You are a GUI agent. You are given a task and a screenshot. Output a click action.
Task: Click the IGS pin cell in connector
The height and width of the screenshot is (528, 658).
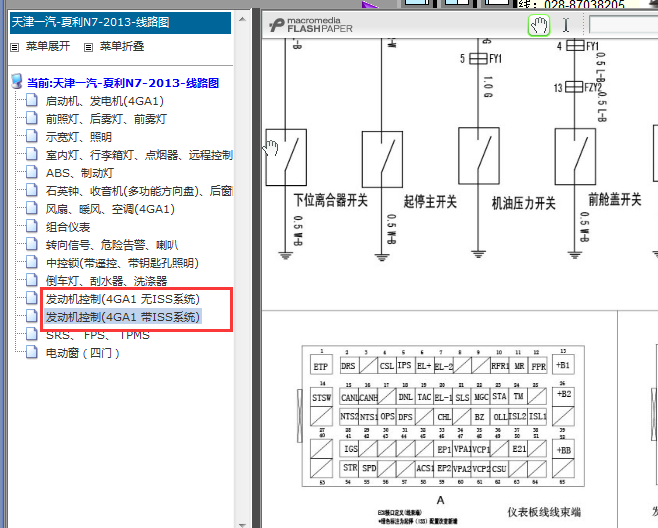tap(350, 449)
